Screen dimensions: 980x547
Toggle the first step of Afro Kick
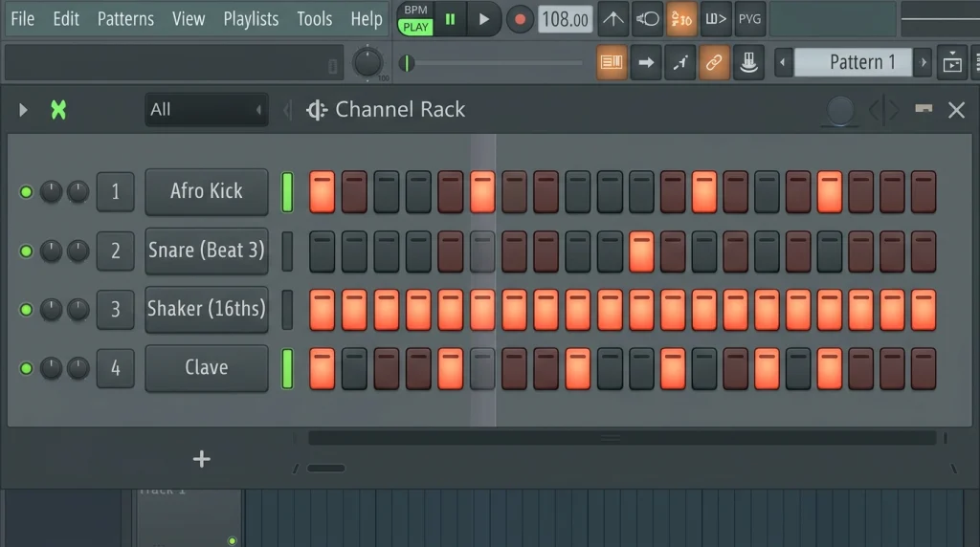coord(322,191)
